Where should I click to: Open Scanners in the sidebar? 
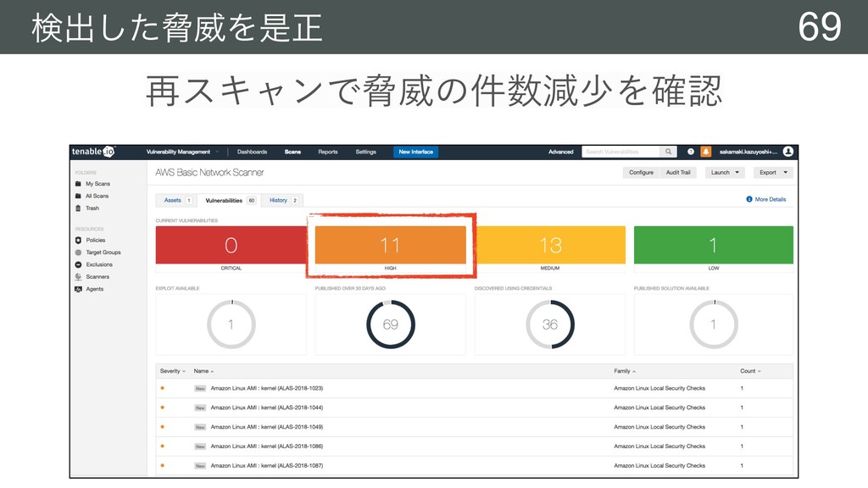[97, 277]
